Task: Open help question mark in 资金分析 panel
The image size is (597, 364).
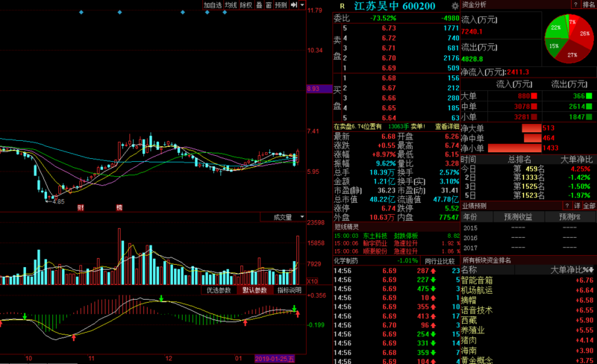Action: [x=575, y=4]
